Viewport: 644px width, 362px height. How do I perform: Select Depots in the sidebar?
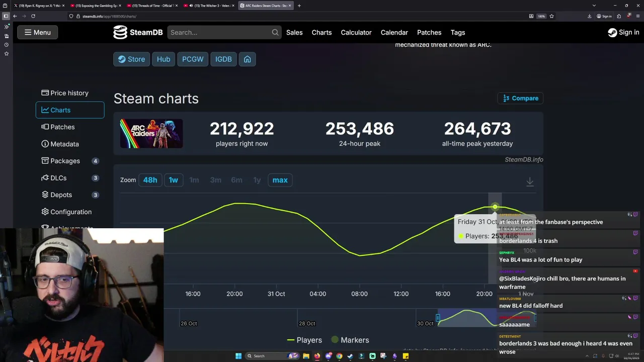70,195
